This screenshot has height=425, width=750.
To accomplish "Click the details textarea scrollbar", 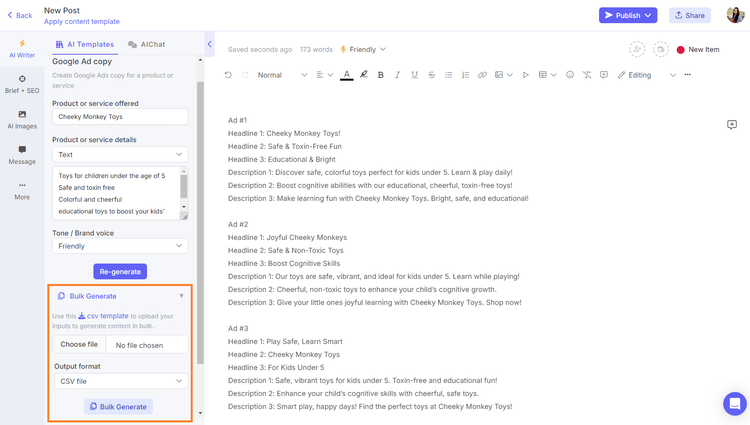I will pyautogui.click(x=184, y=186).
